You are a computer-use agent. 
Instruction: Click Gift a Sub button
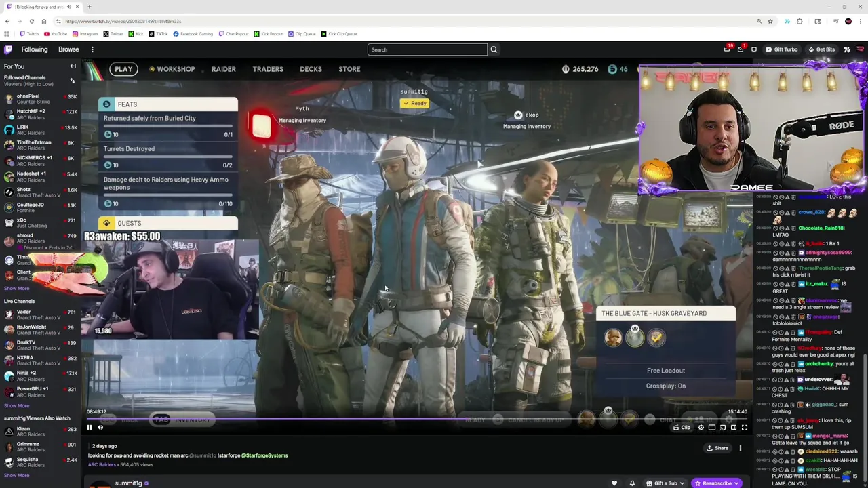665,483
